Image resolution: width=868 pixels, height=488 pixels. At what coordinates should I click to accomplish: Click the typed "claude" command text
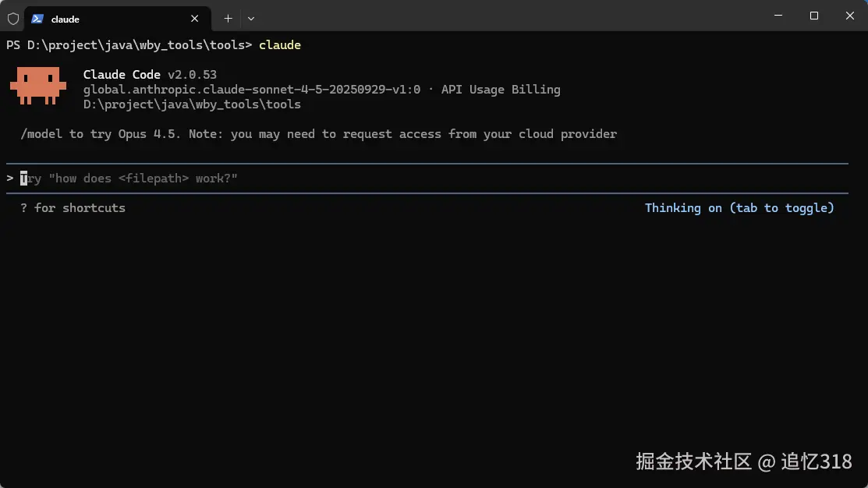pos(280,45)
